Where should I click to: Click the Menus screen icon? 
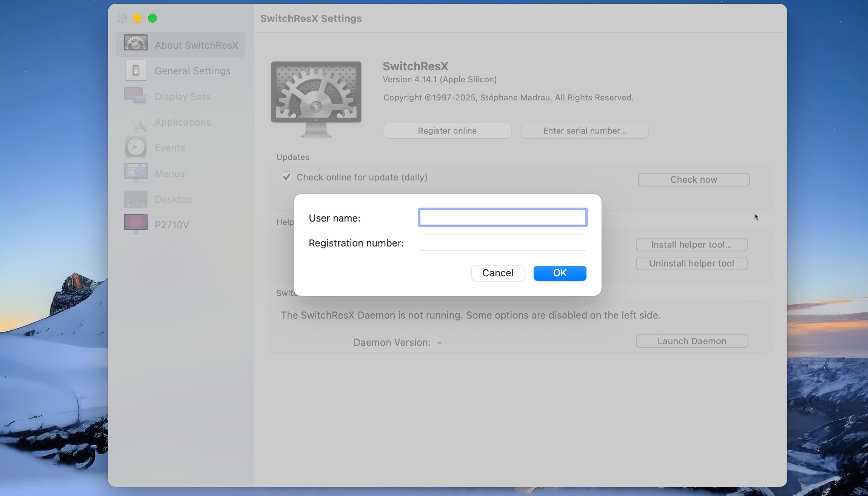pyautogui.click(x=135, y=173)
